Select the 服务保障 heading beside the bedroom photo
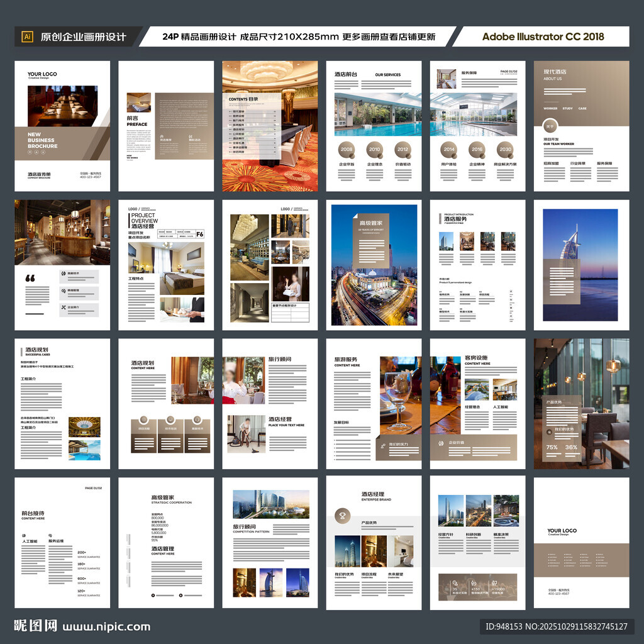Viewport: 644px width, 644px height. (469, 73)
